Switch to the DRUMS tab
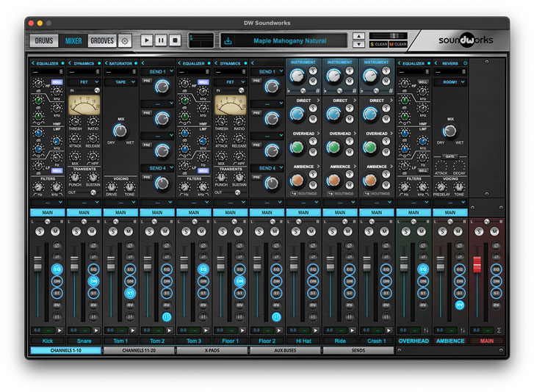 pos(44,41)
